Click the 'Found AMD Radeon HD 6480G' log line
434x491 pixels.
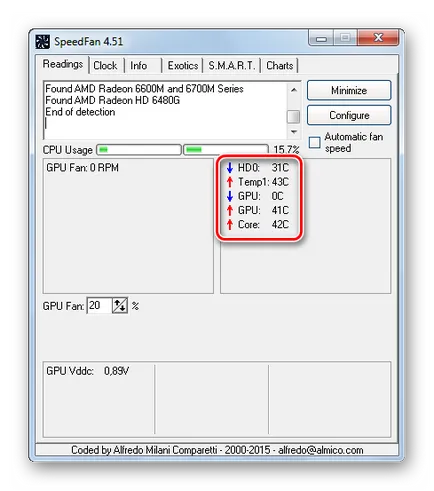coord(112,100)
